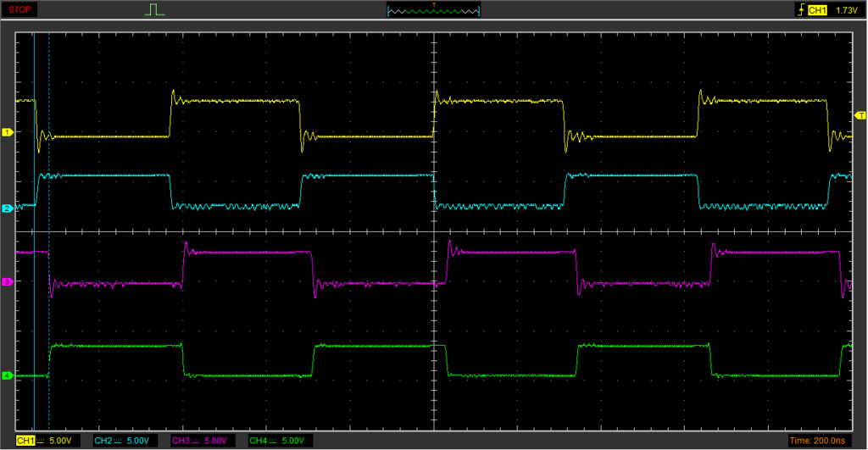Image resolution: width=868 pixels, height=450 pixels.
Task: Click the Time: 200.0ns timebase readout
Action: point(818,441)
